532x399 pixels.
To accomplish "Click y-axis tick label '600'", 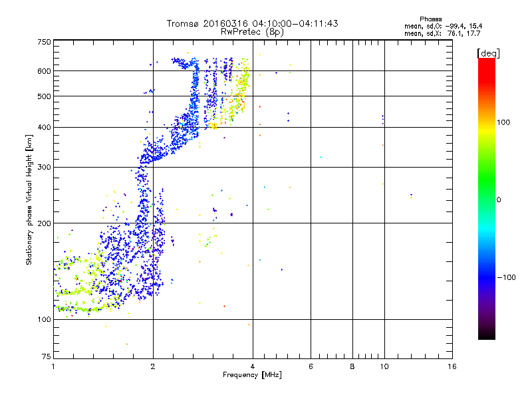I will pyautogui.click(x=44, y=71).
